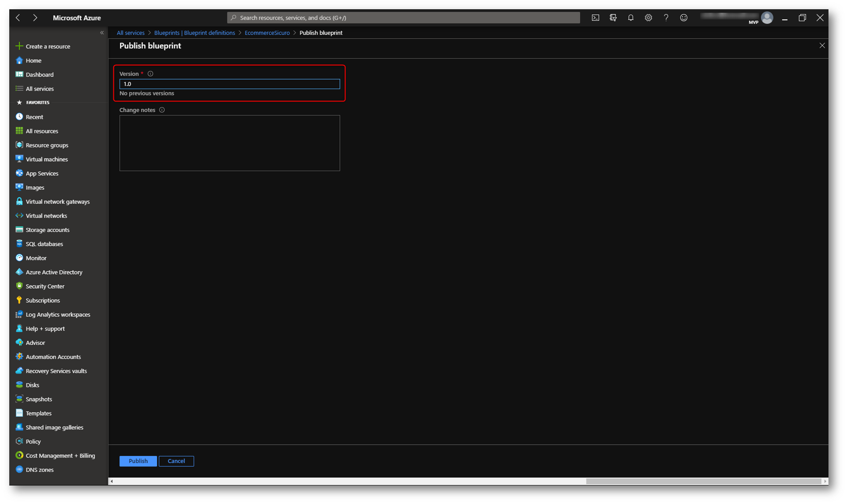This screenshot has height=504, width=847.
Task: Click the Microsoft Azure title
Action: pyautogui.click(x=77, y=18)
